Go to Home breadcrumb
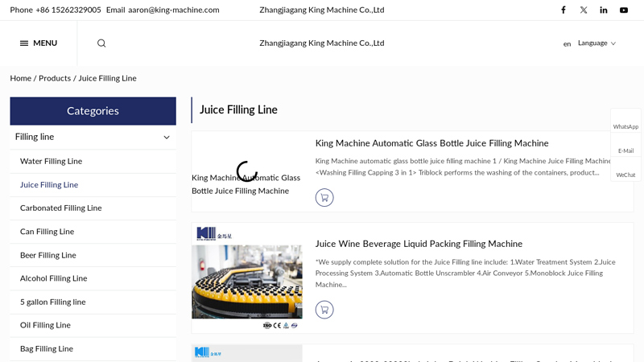The width and height of the screenshot is (644, 362). (x=21, y=78)
